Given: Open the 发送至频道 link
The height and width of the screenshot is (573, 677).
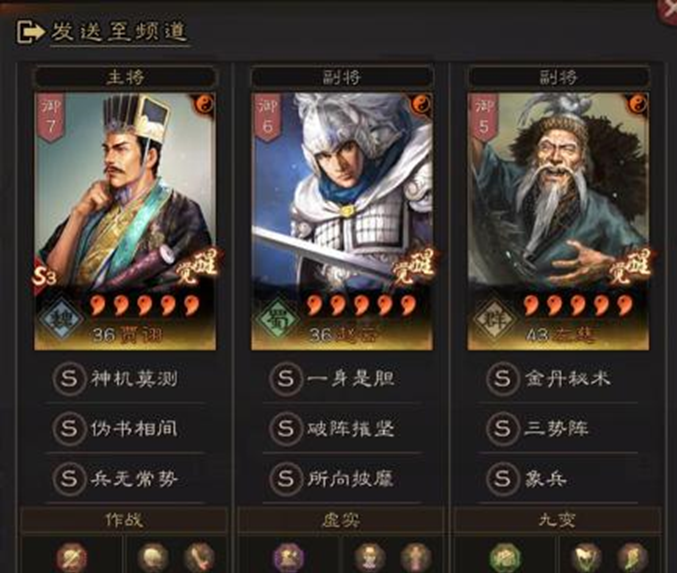Looking at the screenshot, I should (x=118, y=32).
